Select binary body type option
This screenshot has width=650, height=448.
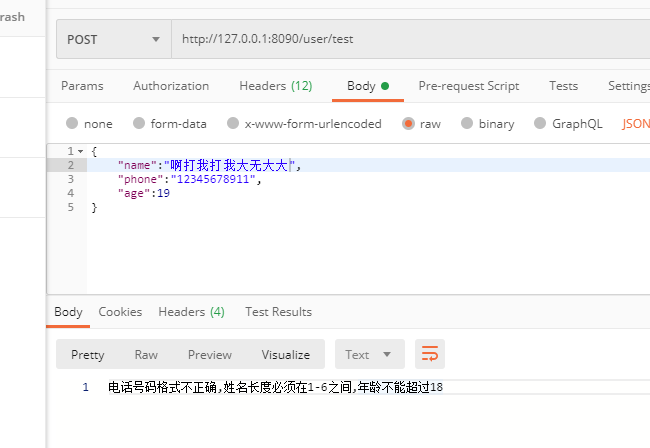click(x=466, y=124)
